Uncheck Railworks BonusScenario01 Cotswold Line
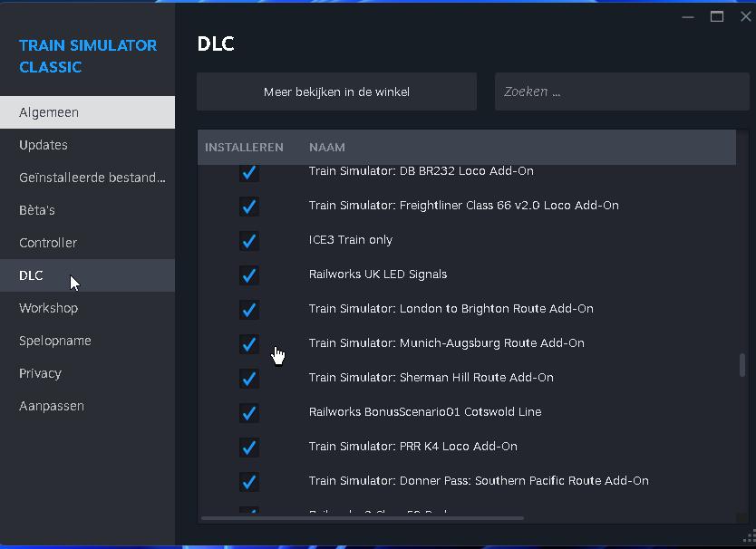756x549 pixels. coord(249,413)
